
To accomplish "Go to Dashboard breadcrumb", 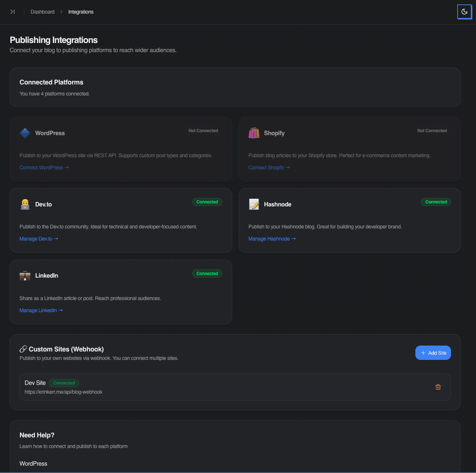I will (43, 12).
